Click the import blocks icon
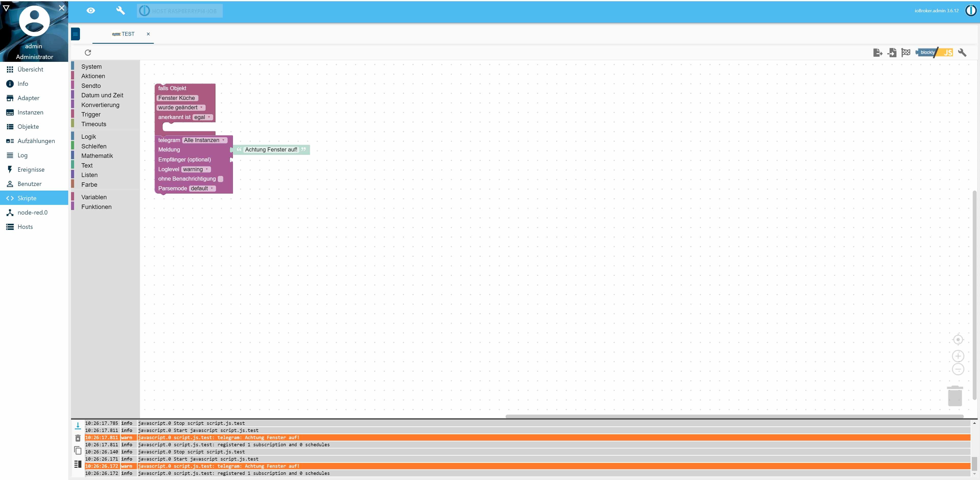980x480 pixels. pos(892,52)
